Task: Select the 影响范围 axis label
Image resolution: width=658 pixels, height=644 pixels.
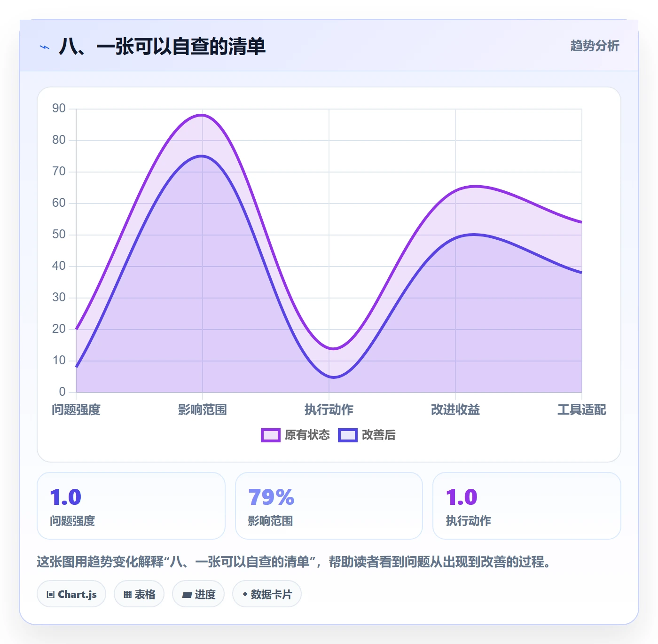Action: pyautogui.click(x=203, y=410)
